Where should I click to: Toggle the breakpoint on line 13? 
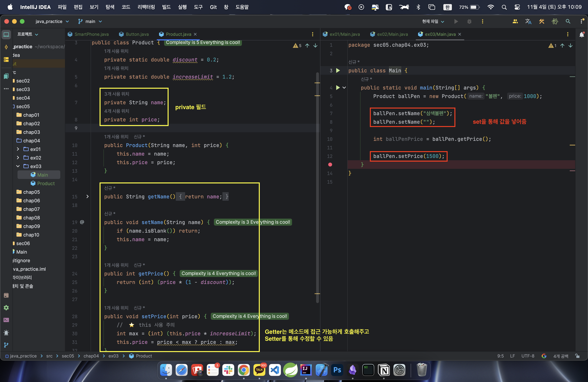point(330,165)
